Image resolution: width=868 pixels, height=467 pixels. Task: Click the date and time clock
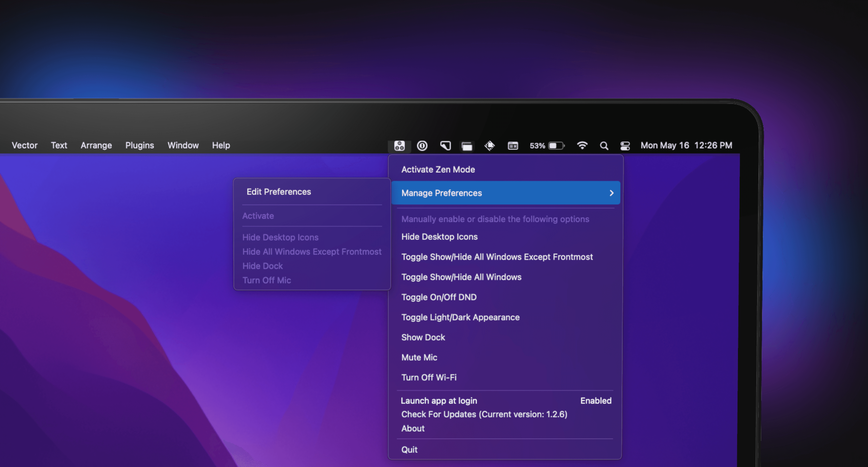686,145
